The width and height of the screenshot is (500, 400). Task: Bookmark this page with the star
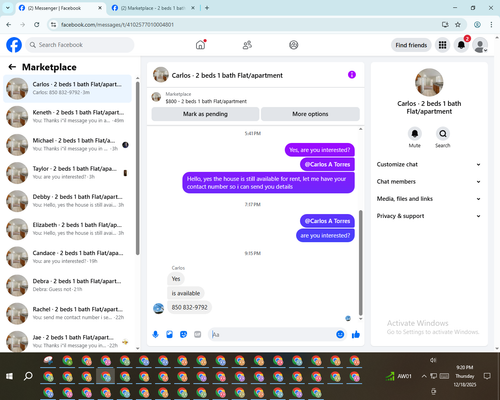coord(458,24)
